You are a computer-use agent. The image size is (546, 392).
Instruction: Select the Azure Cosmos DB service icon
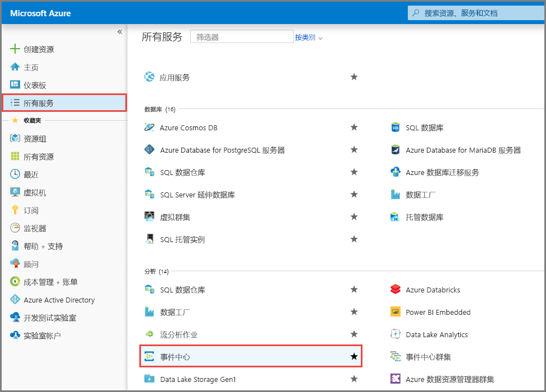tap(149, 127)
